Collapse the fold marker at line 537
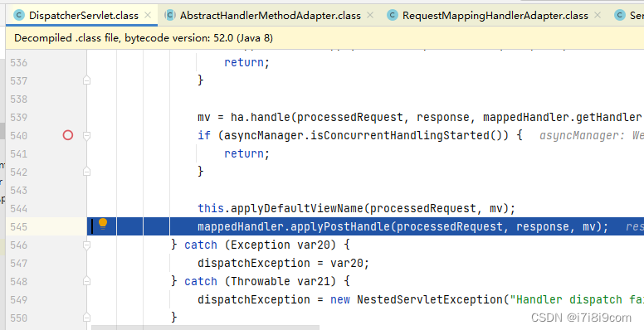The width and height of the screenshot is (644, 330). tap(86, 80)
